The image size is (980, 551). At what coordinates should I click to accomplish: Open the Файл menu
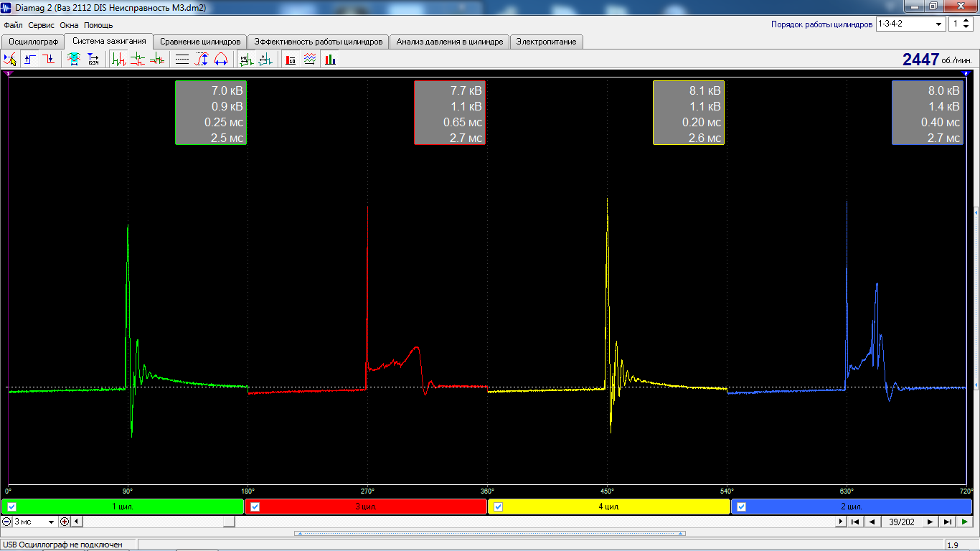click(13, 25)
